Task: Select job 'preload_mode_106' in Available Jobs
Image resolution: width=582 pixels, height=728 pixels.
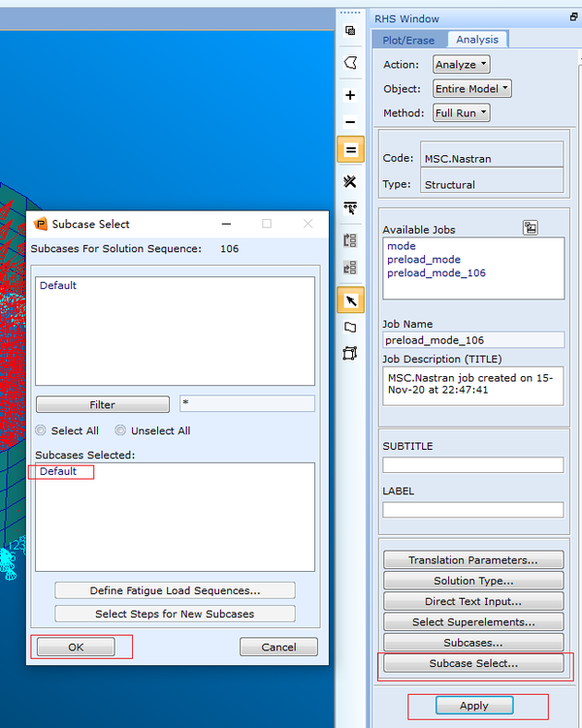Action: pyautogui.click(x=436, y=273)
